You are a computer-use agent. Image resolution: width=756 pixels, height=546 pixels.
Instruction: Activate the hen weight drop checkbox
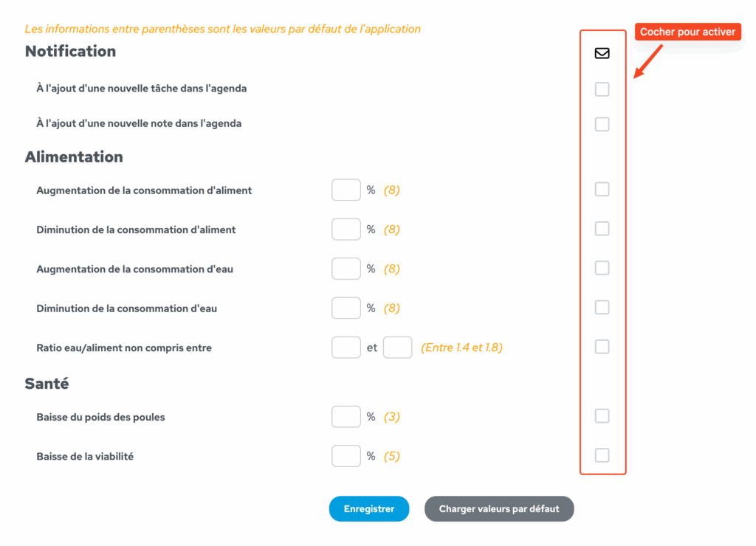click(602, 416)
